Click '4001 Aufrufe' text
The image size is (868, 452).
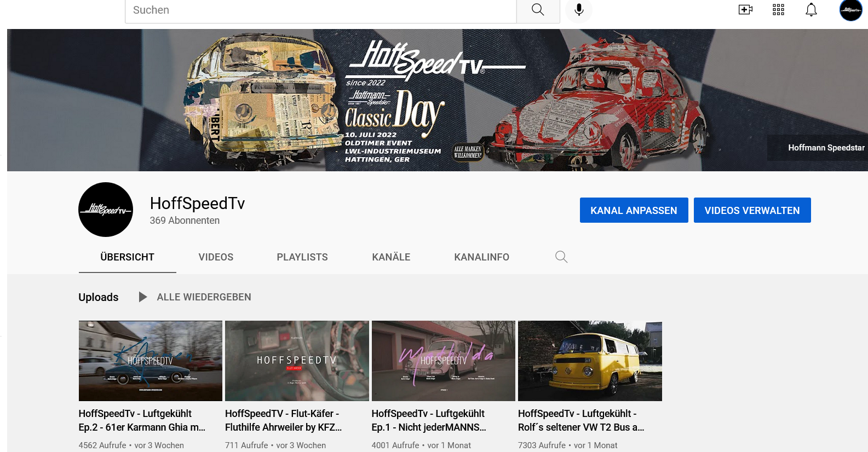[x=395, y=445]
